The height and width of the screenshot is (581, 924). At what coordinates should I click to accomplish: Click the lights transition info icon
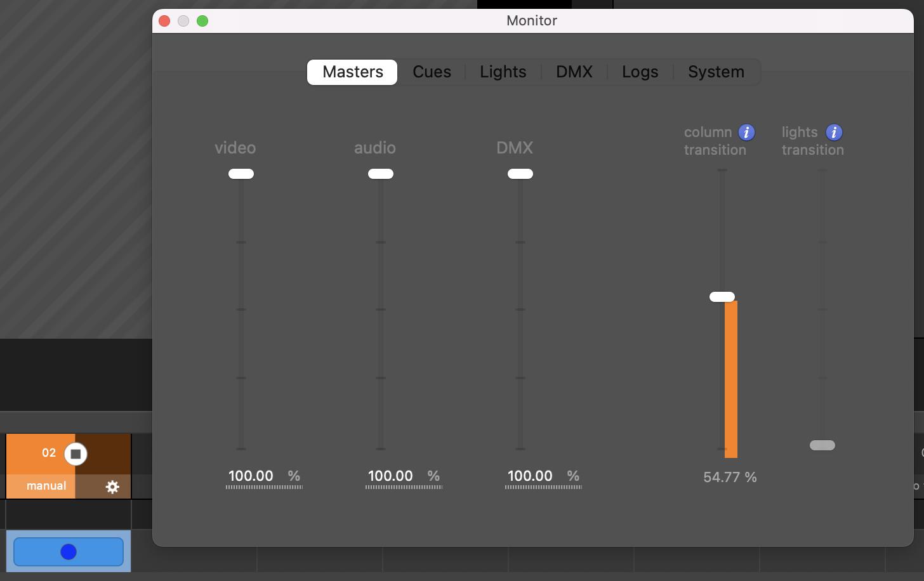(834, 133)
